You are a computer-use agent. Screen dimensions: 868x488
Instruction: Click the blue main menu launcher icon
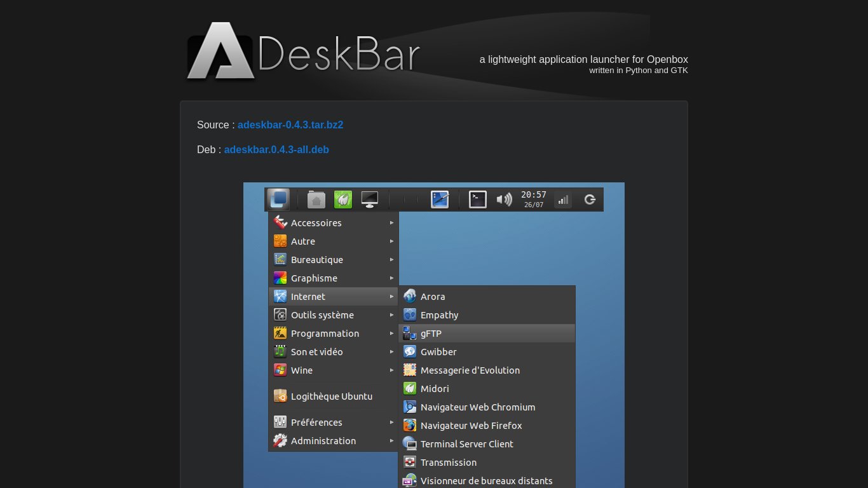coord(278,199)
